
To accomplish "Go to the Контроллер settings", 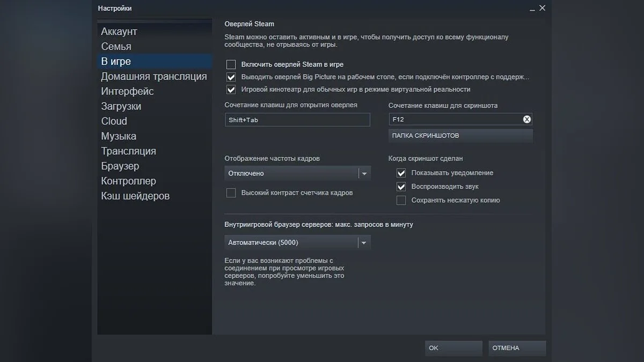I will pos(129,181).
